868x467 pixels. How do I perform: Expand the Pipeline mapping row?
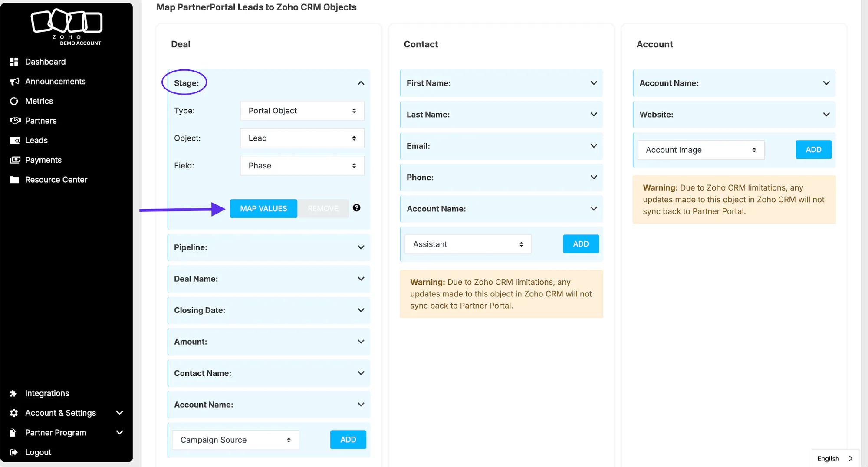(x=269, y=247)
